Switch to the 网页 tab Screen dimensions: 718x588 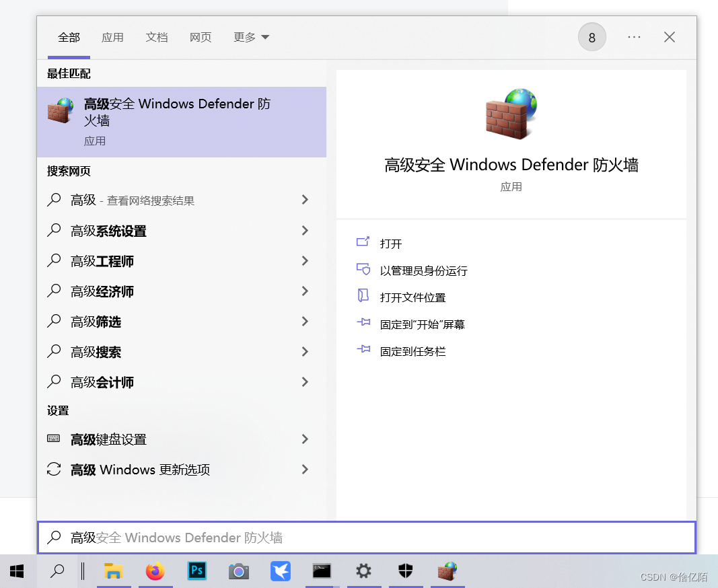click(x=201, y=38)
